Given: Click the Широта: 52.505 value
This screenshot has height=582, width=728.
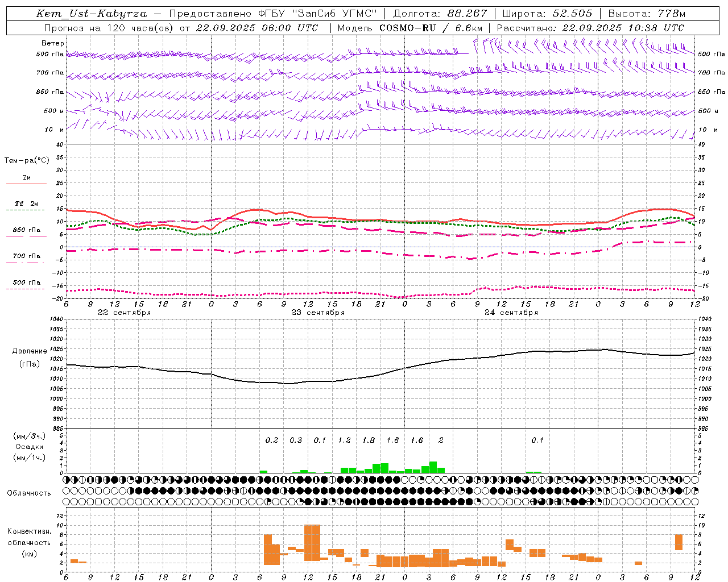Looking at the screenshot, I should pyautogui.click(x=547, y=14).
